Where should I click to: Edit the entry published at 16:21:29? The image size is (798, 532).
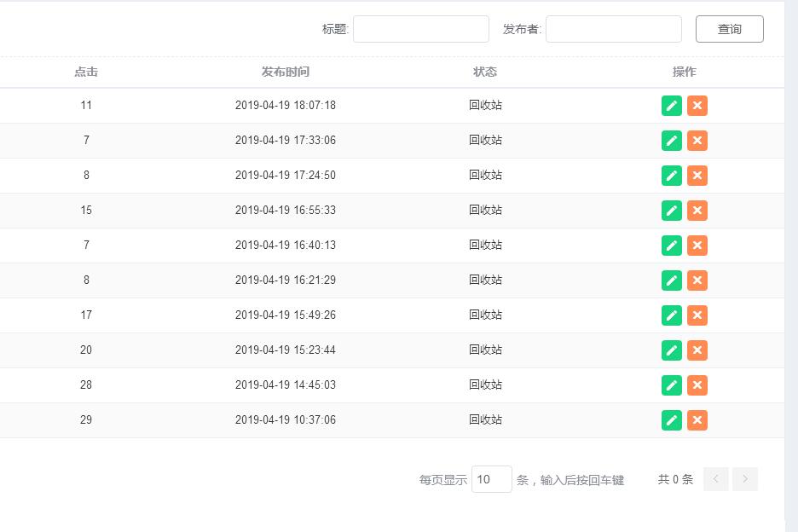(x=672, y=280)
